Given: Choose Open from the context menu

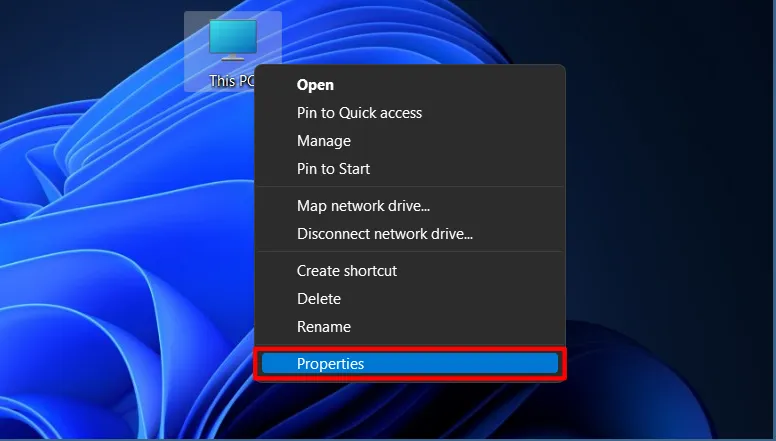Looking at the screenshot, I should tap(410, 85).
